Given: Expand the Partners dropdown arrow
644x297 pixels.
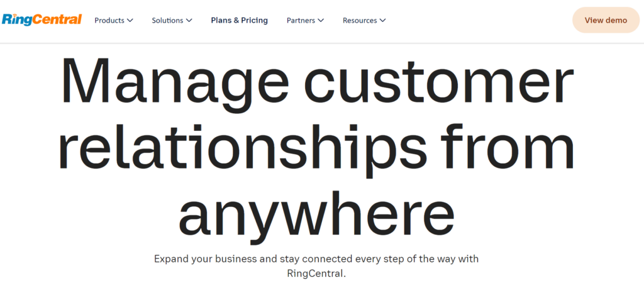Looking at the screenshot, I should click(321, 20).
